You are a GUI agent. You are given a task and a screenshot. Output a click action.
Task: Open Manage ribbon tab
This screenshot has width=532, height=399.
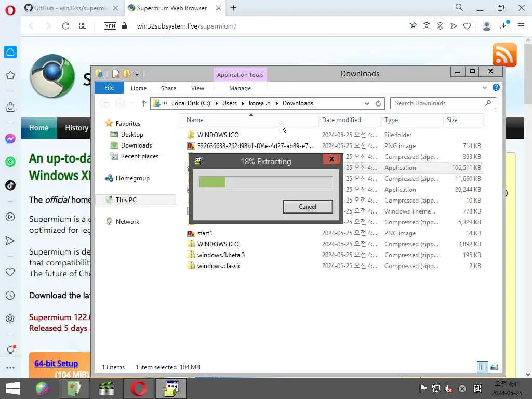240,88
